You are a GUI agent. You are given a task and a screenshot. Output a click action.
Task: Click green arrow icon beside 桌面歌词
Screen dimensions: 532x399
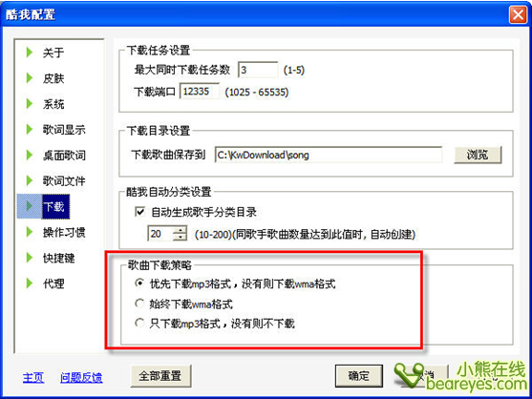click(x=30, y=155)
